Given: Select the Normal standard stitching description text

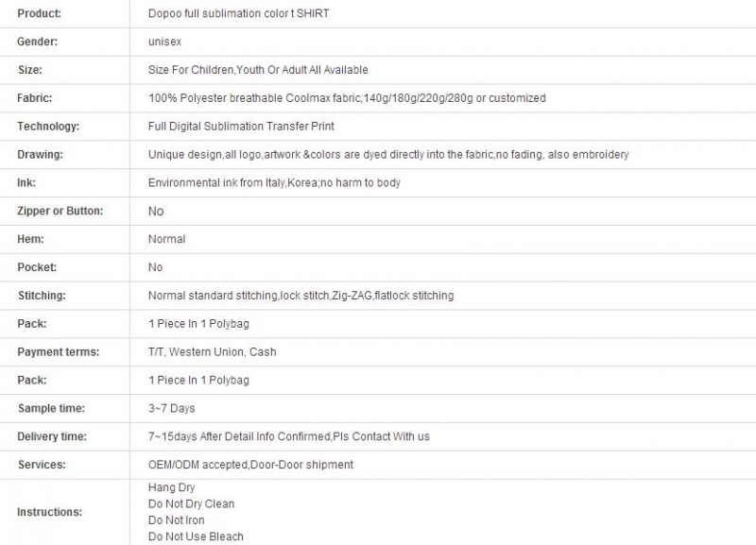Looking at the screenshot, I should 301,296.
